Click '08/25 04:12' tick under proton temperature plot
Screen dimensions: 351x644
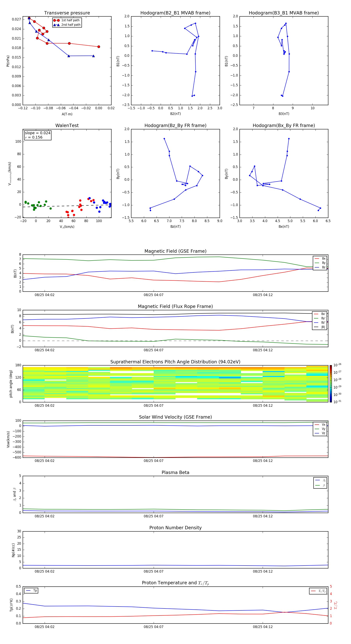[x=262, y=627]
